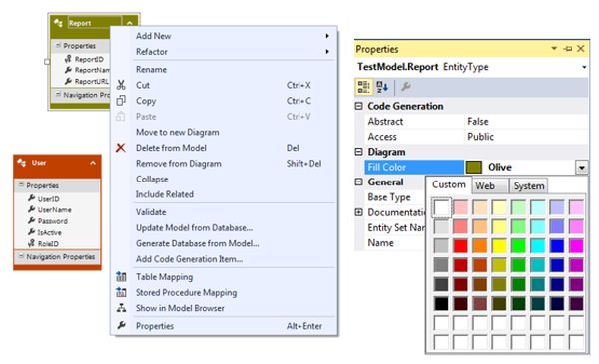Expand the Documentation property
Image resolution: width=599 pixels, height=364 pixels.
click(x=358, y=212)
